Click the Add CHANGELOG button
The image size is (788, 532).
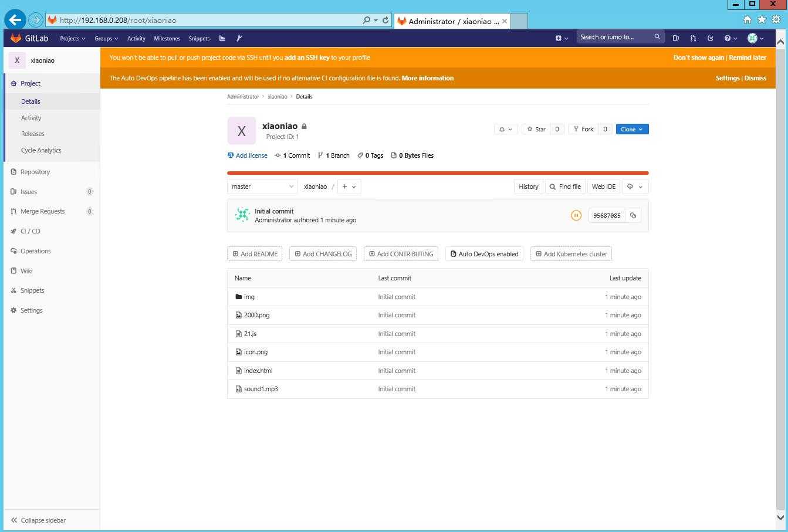click(323, 254)
